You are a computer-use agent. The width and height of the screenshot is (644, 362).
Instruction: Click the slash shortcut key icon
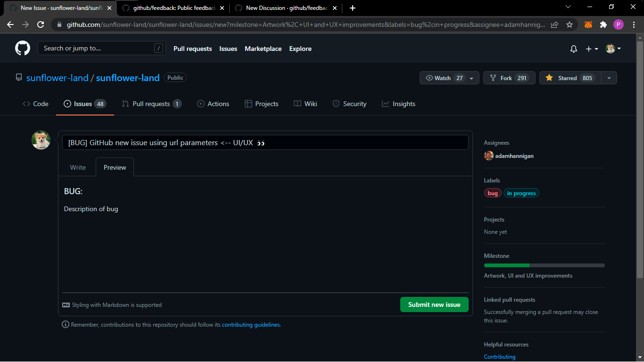click(x=158, y=48)
